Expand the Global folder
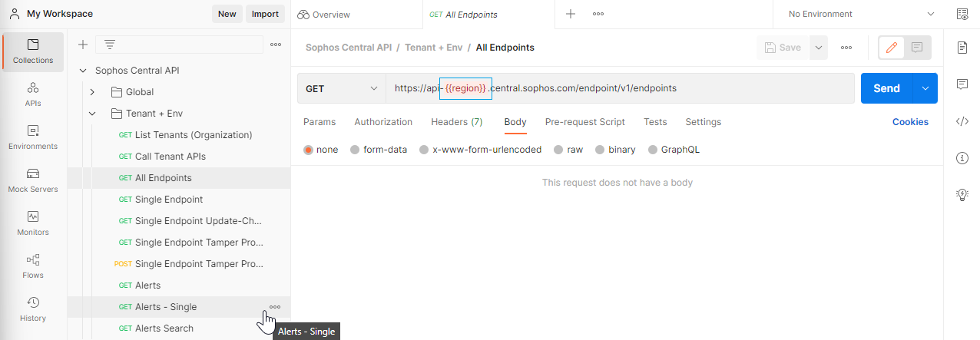980x340 pixels. [92, 92]
